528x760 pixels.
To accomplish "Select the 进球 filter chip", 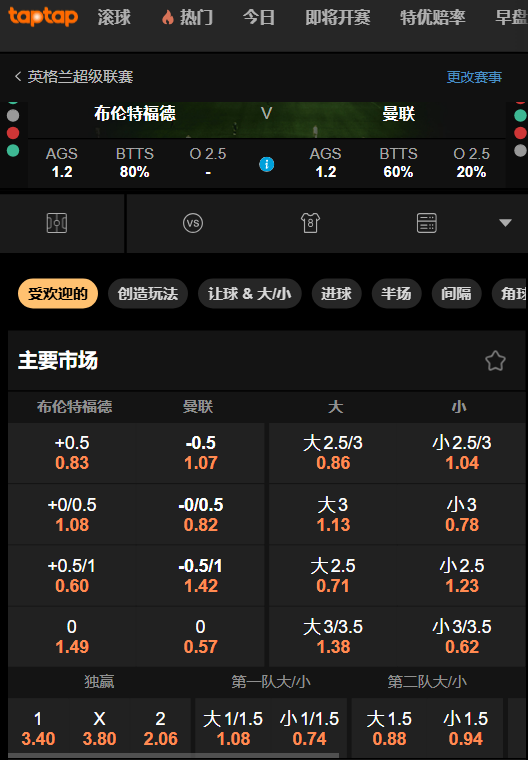I will coord(336,293).
